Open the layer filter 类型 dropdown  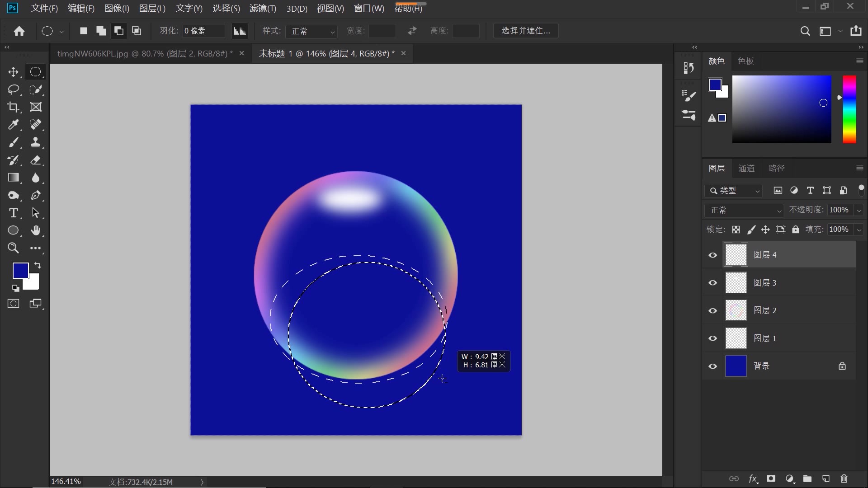tap(732, 191)
